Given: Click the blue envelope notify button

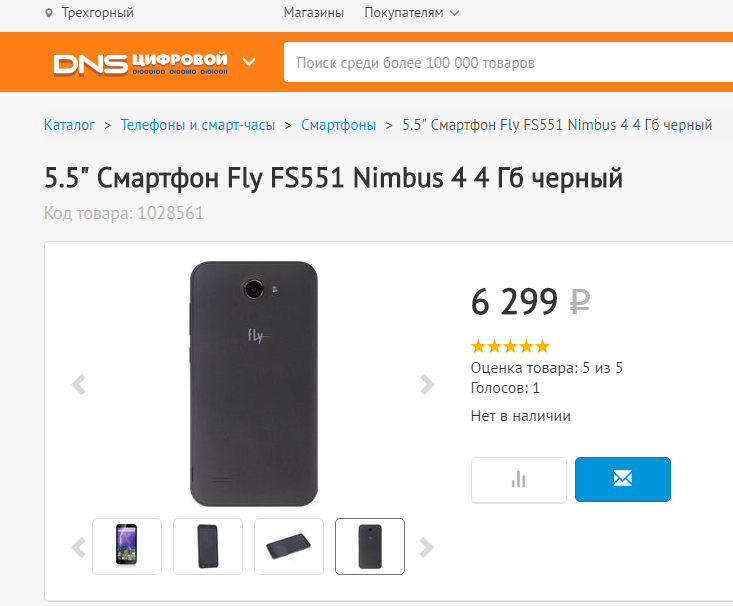Looking at the screenshot, I should (x=622, y=480).
